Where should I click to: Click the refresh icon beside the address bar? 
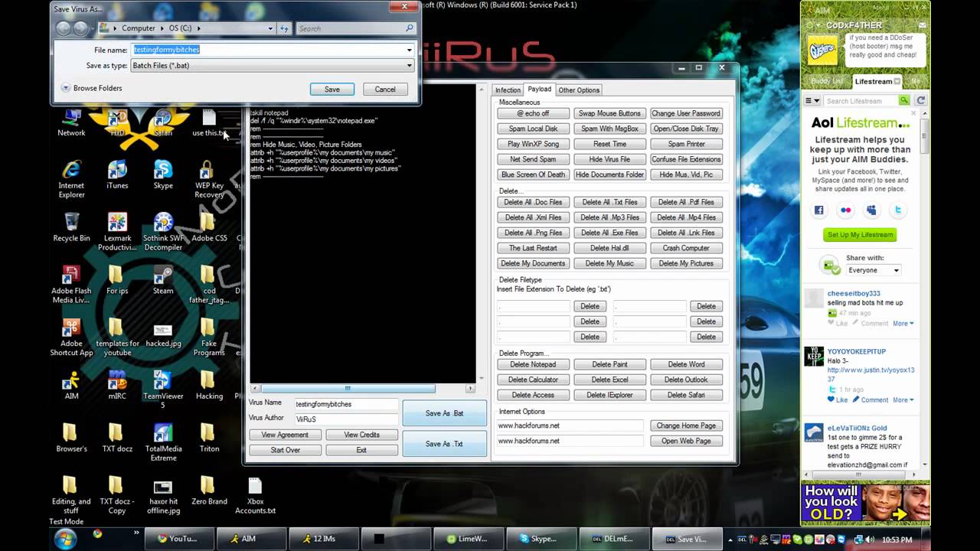[x=284, y=28]
